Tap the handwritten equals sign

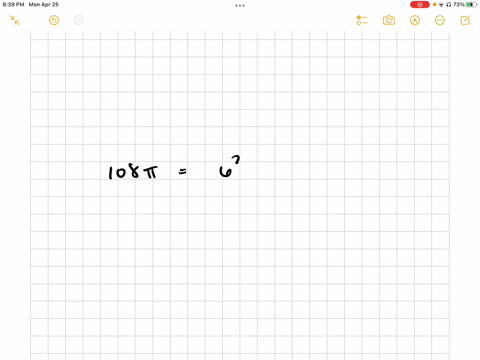tap(183, 172)
